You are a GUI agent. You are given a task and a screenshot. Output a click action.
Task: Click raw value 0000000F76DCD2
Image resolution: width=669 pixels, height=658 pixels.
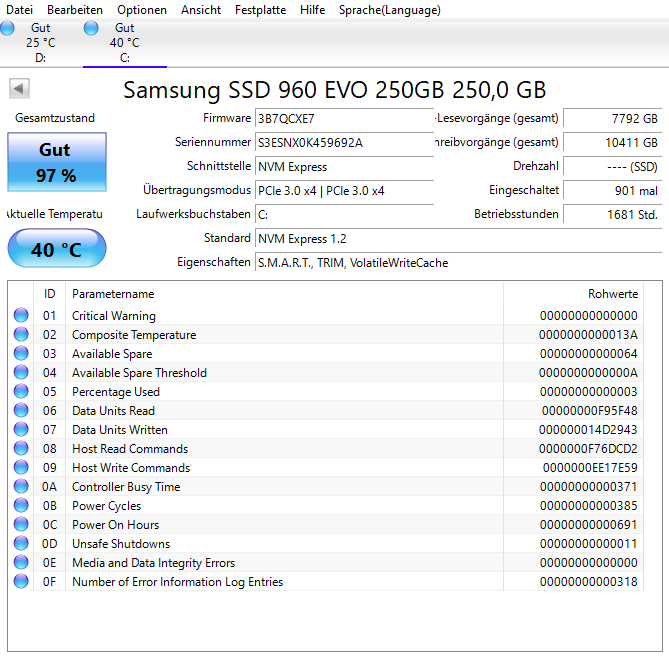tap(588, 448)
